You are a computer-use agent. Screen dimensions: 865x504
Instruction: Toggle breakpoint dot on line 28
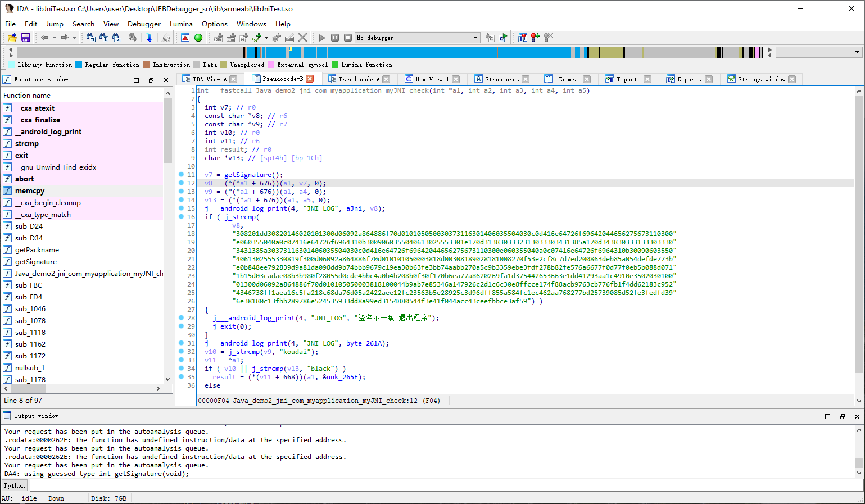[x=181, y=318]
